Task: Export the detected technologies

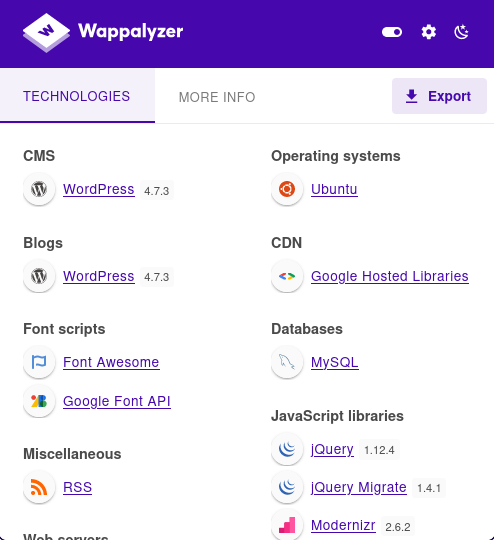Action: coord(439,96)
